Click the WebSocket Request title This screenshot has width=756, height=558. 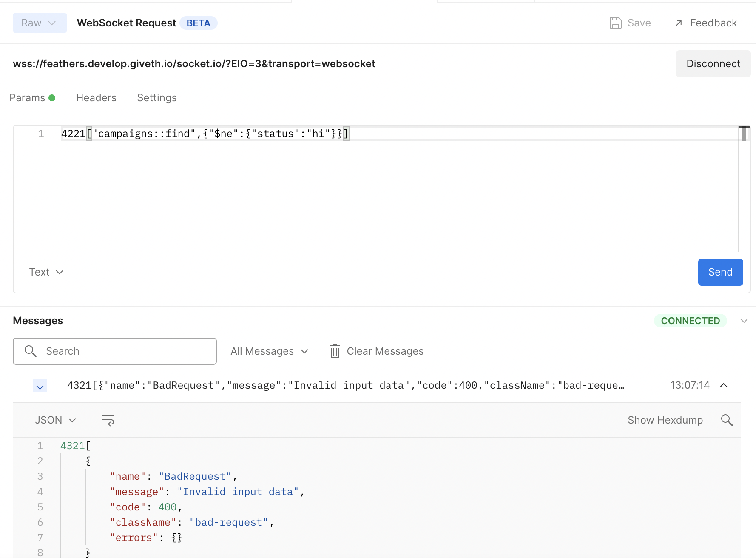pos(126,23)
